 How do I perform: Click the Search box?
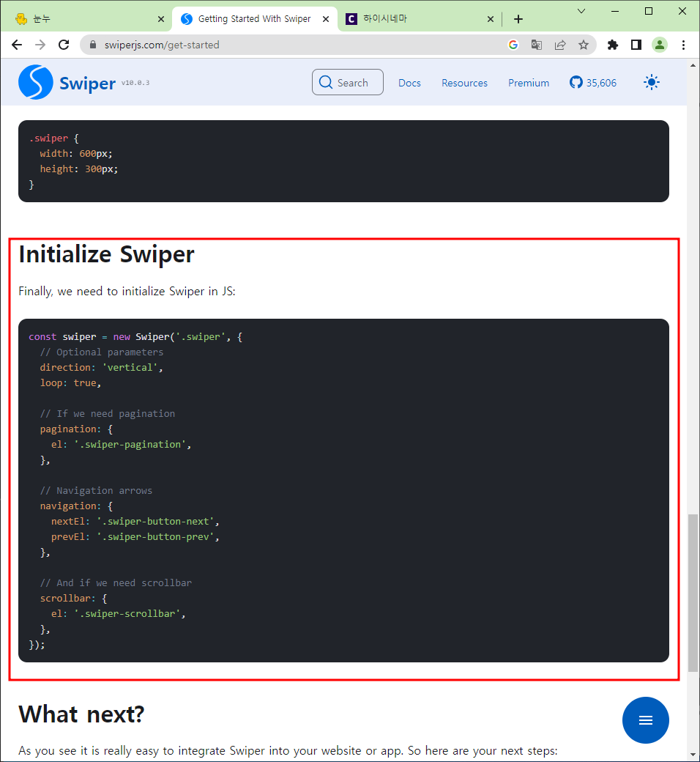click(x=347, y=82)
